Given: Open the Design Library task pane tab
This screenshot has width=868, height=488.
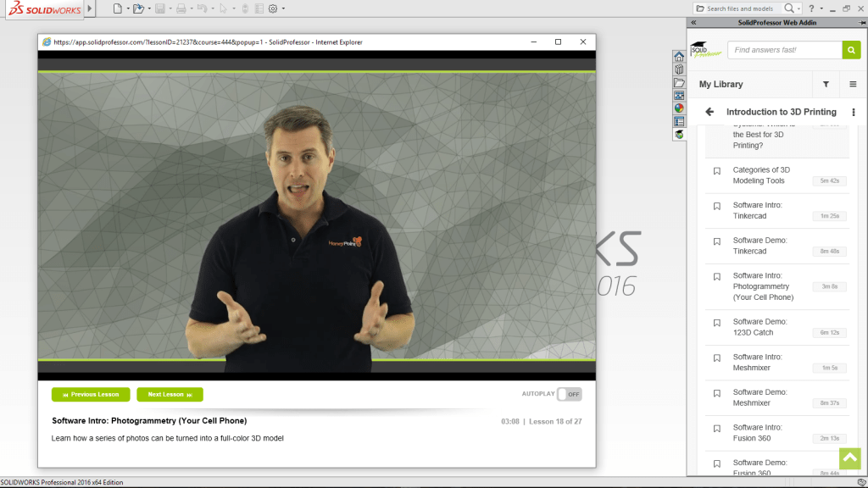Looking at the screenshot, I should 679,70.
